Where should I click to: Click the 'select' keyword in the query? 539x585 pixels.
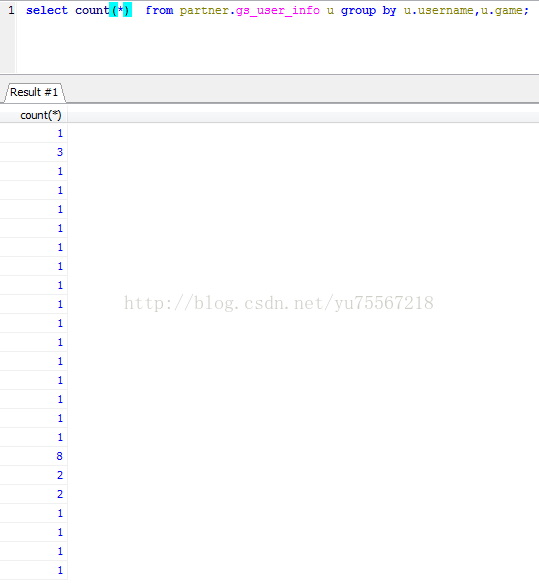pos(47,10)
